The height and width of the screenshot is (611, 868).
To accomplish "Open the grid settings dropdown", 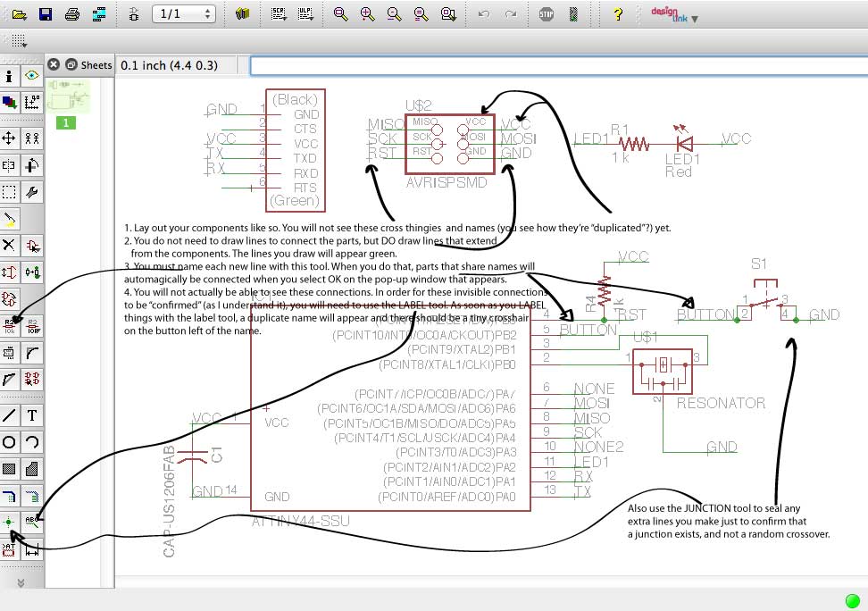I will 19,40.
